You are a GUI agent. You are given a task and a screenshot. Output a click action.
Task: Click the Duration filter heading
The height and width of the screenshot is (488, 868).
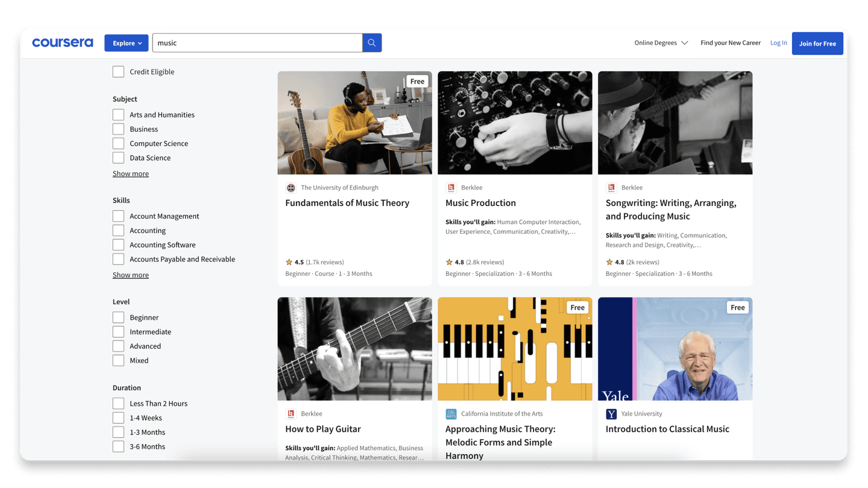tap(127, 388)
